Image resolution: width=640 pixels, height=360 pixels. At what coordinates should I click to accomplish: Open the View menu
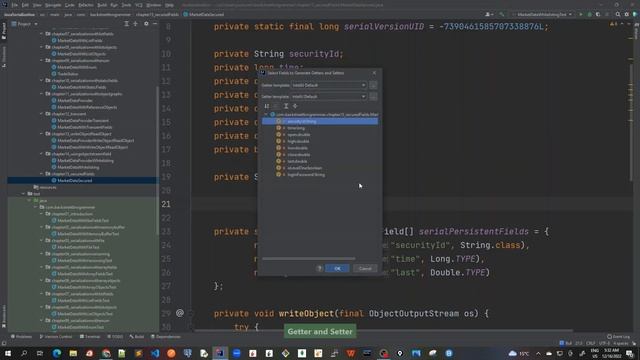click(37, 5)
